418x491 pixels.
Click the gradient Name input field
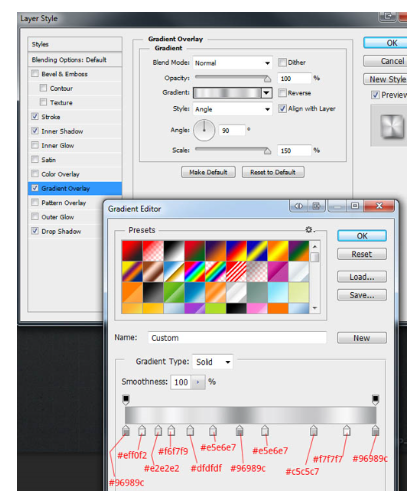click(237, 338)
